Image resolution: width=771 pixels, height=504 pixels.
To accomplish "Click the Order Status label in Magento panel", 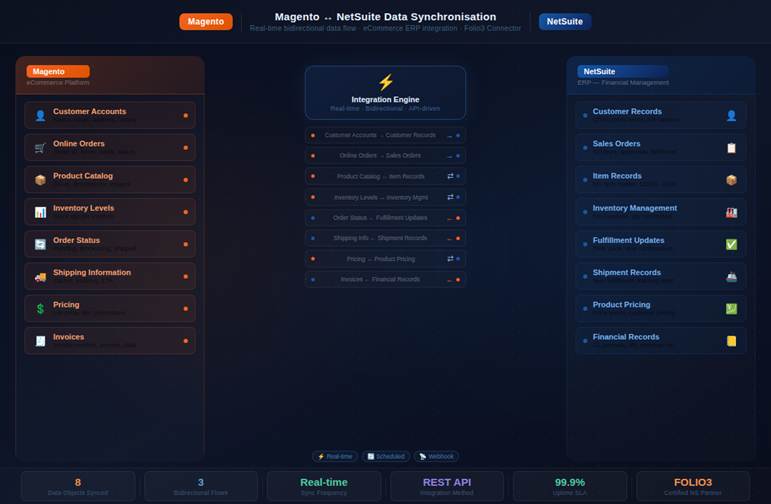I will point(76,240).
